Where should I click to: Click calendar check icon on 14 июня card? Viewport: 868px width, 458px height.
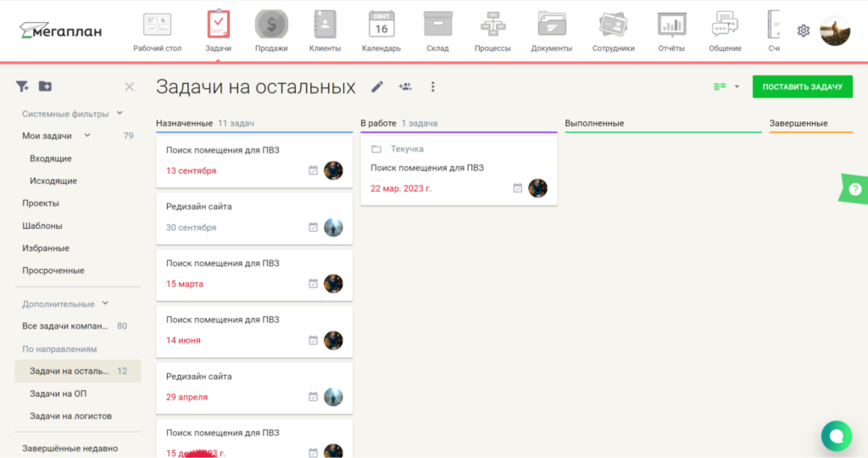(x=313, y=340)
